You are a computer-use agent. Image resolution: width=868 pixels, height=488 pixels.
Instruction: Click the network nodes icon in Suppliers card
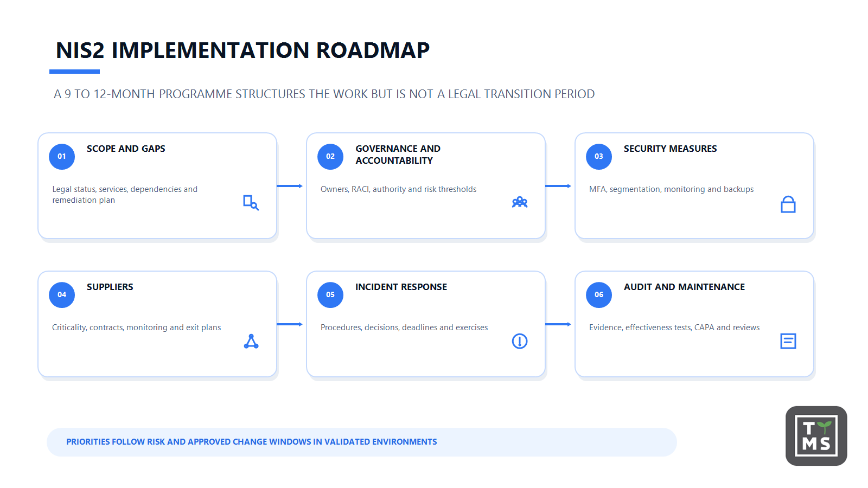(251, 341)
